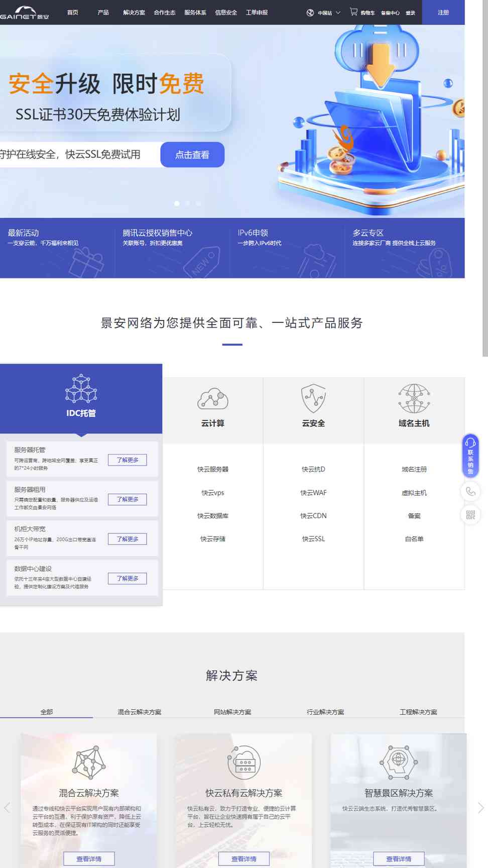Open the 快云SSL link
This screenshot has height=868, width=488.
(x=314, y=539)
